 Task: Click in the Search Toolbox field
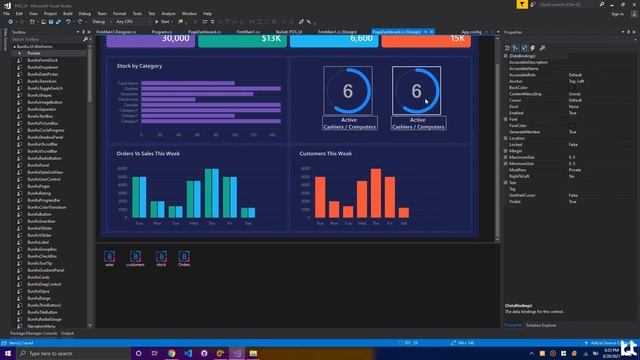(x=46, y=39)
